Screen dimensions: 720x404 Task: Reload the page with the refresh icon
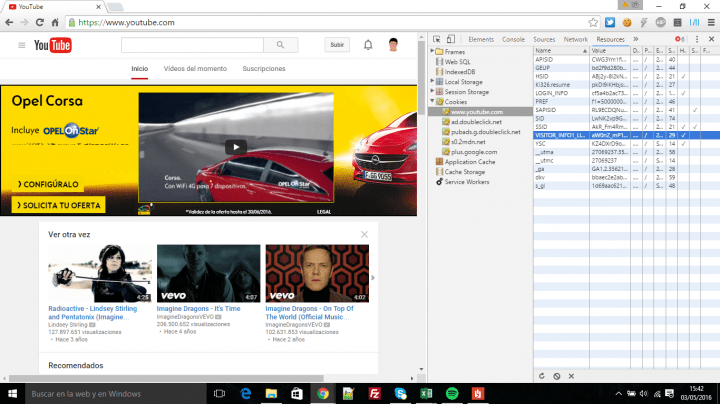[40, 22]
